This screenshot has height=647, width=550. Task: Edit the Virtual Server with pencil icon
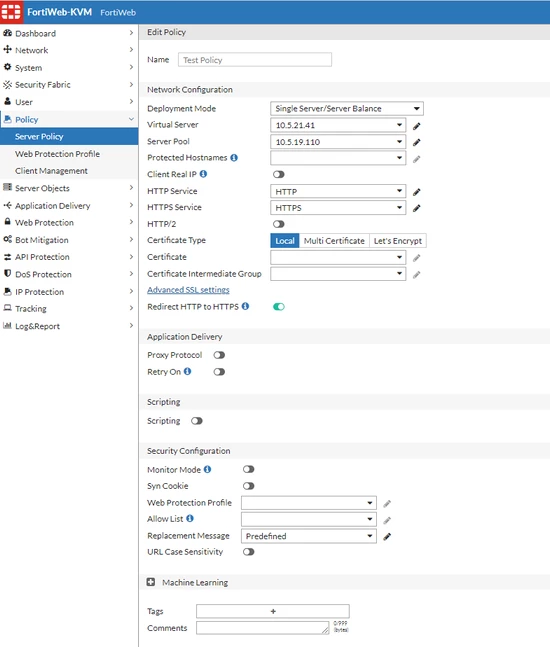click(x=417, y=126)
